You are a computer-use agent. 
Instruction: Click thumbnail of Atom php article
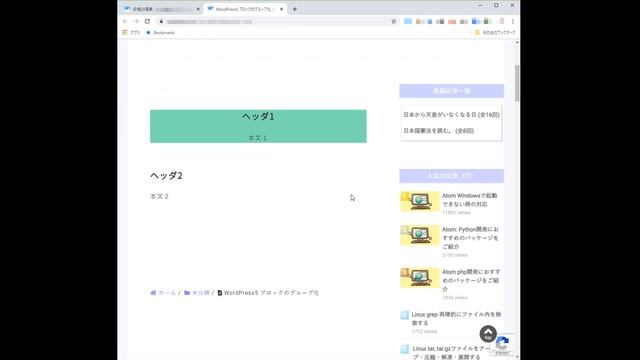[x=420, y=278]
